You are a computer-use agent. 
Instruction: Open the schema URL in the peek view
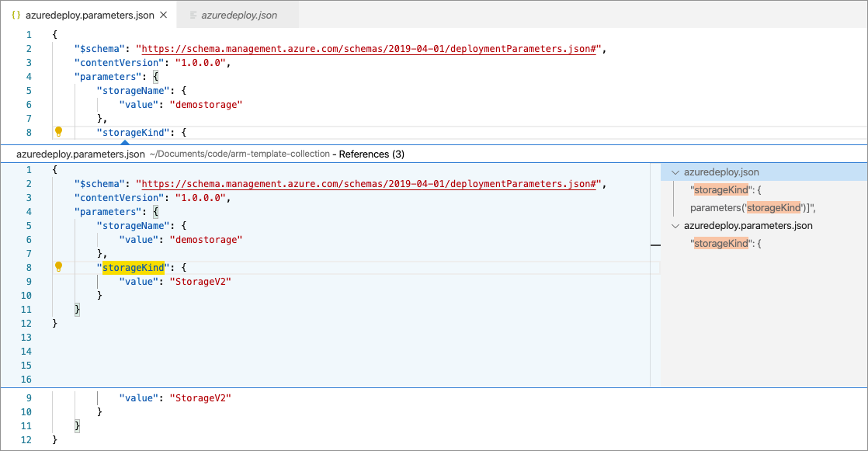369,184
